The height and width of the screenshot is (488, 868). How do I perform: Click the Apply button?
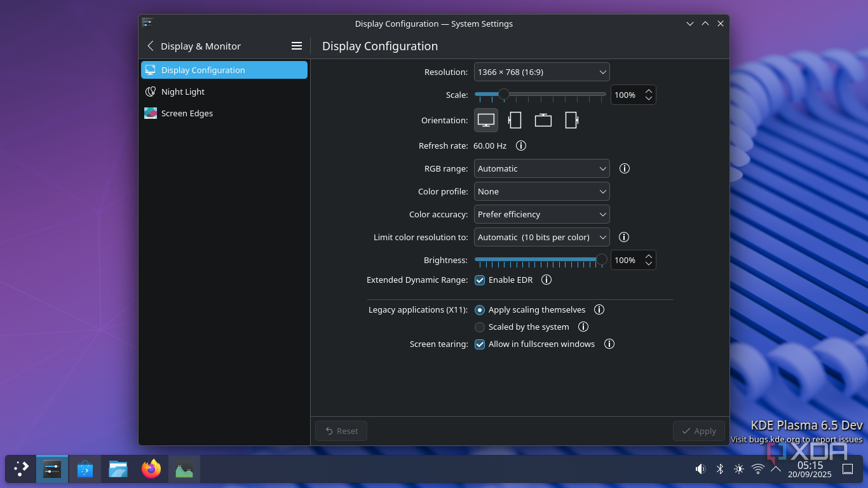[699, 431]
